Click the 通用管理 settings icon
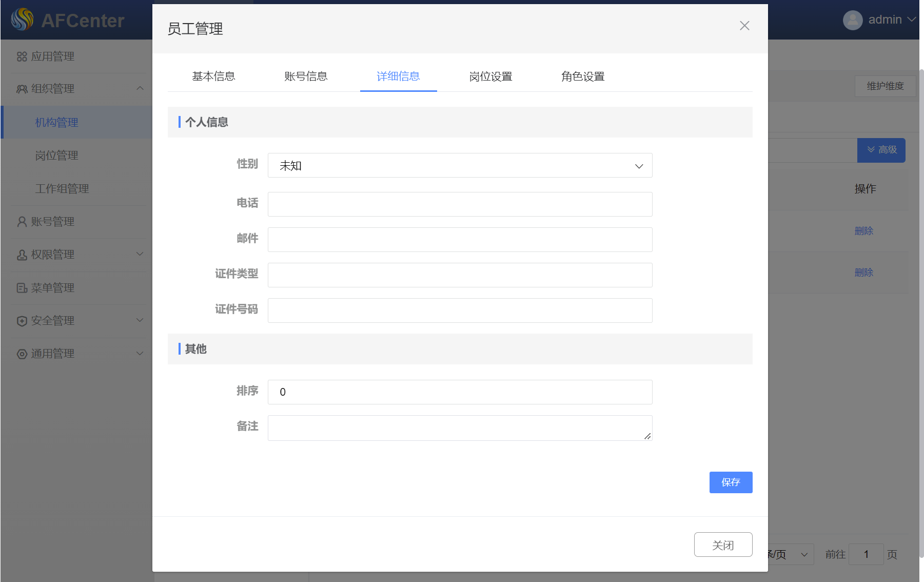Screen dimensions: 924x582 pos(22,354)
